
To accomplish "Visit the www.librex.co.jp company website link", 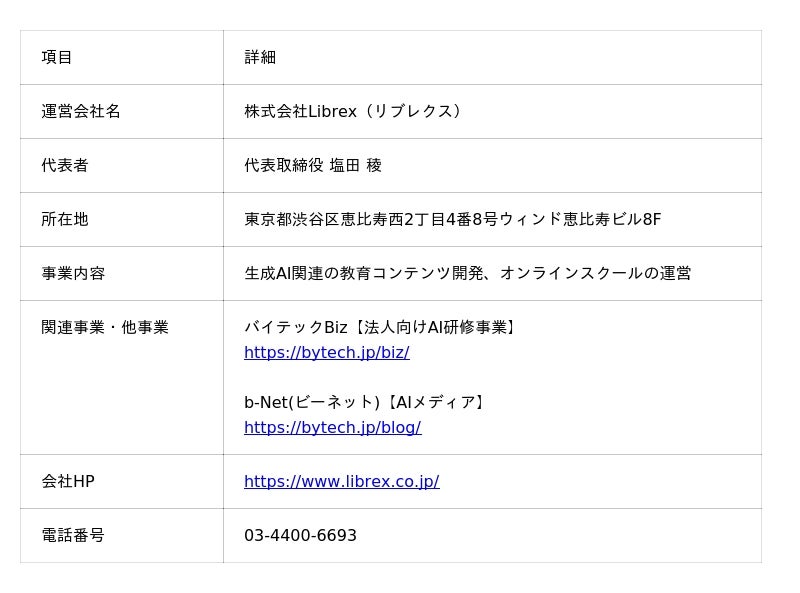I will click(341, 482).
